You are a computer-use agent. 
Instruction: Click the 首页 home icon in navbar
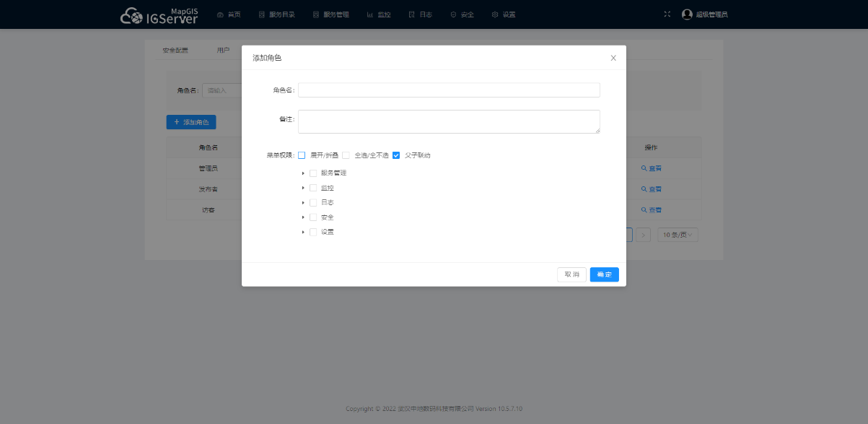click(x=220, y=14)
